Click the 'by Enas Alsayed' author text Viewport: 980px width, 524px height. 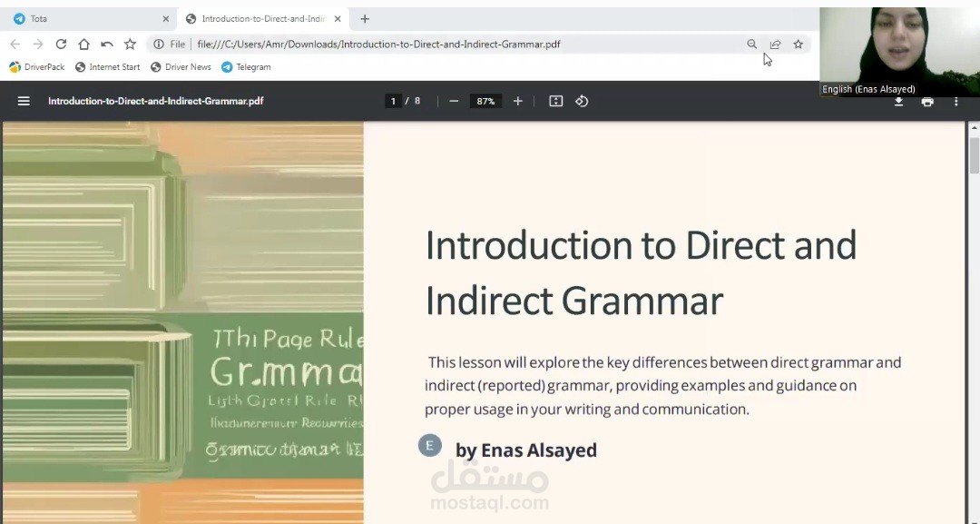pyautogui.click(x=526, y=450)
